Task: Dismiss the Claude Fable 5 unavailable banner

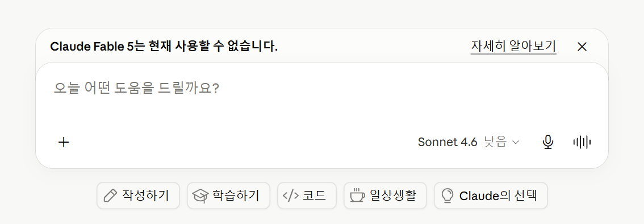Action: click(x=582, y=47)
